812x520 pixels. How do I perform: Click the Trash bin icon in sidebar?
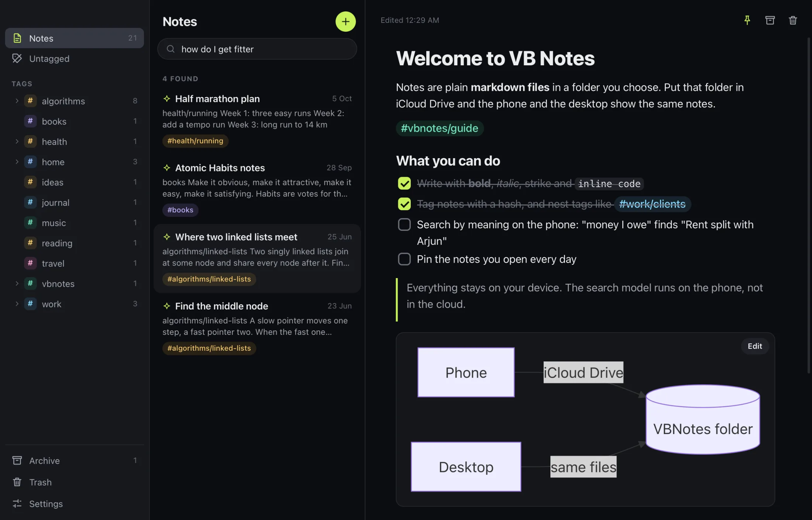pyautogui.click(x=17, y=482)
